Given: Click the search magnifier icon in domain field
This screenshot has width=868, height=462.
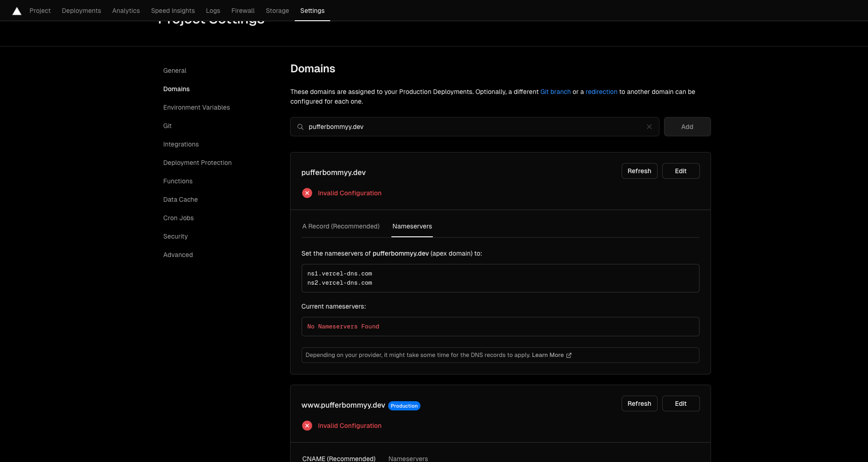Looking at the screenshot, I should pos(300,127).
